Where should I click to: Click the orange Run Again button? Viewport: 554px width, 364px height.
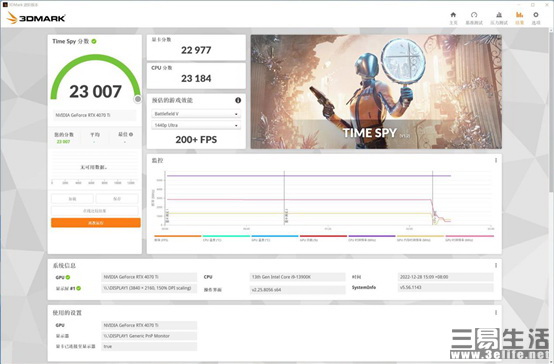(x=96, y=223)
